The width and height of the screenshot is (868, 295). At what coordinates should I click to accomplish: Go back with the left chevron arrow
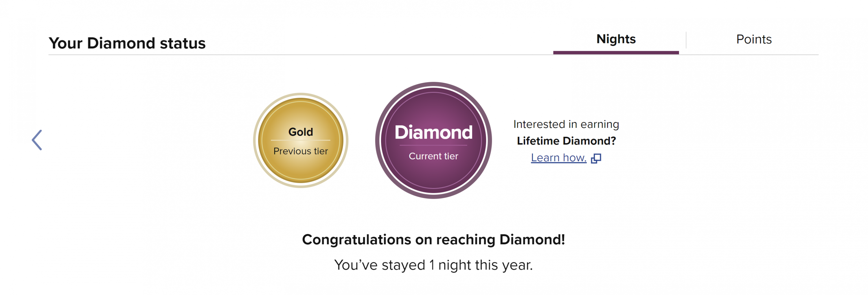pyautogui.click(x=37, y=140)
